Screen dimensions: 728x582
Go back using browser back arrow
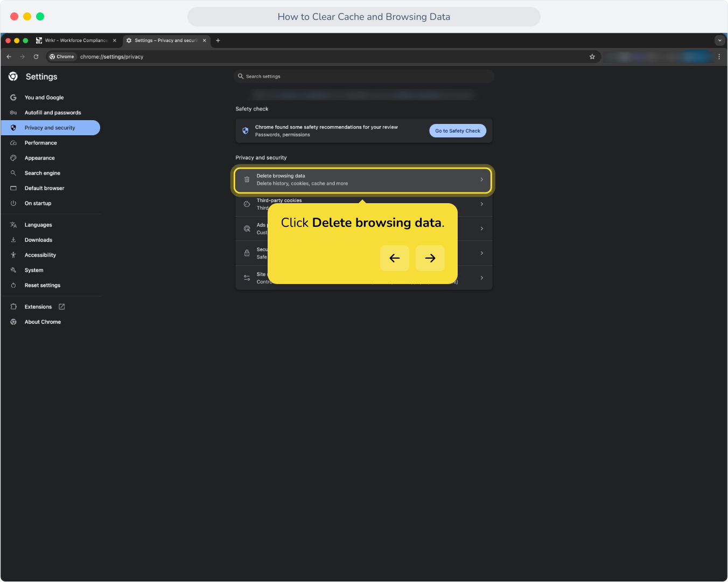click(x=9, y=57)
